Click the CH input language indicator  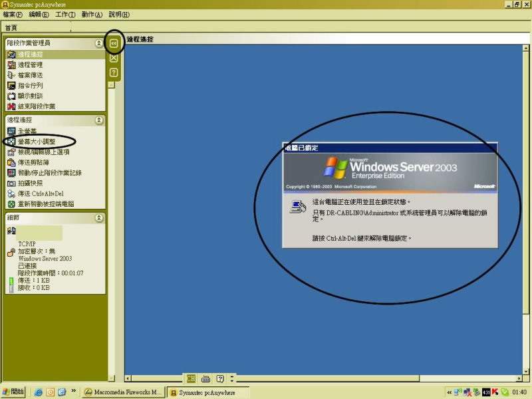click(x=191, y=378)
